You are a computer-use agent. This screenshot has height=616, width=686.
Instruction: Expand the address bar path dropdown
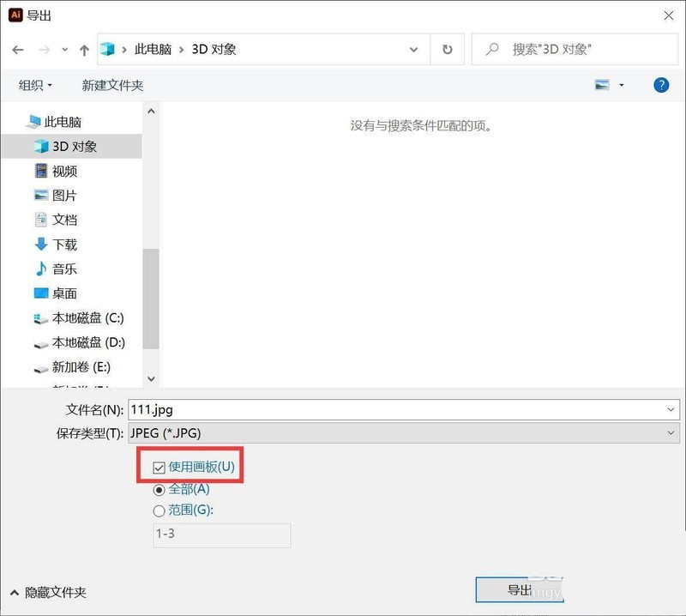415,50
